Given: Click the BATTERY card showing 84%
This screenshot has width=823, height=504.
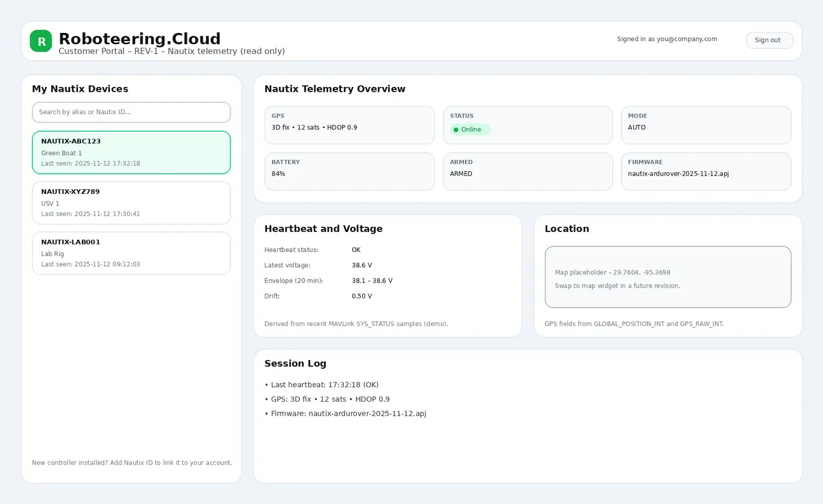Looking at the screenshot, I should [x=350, y=172].
